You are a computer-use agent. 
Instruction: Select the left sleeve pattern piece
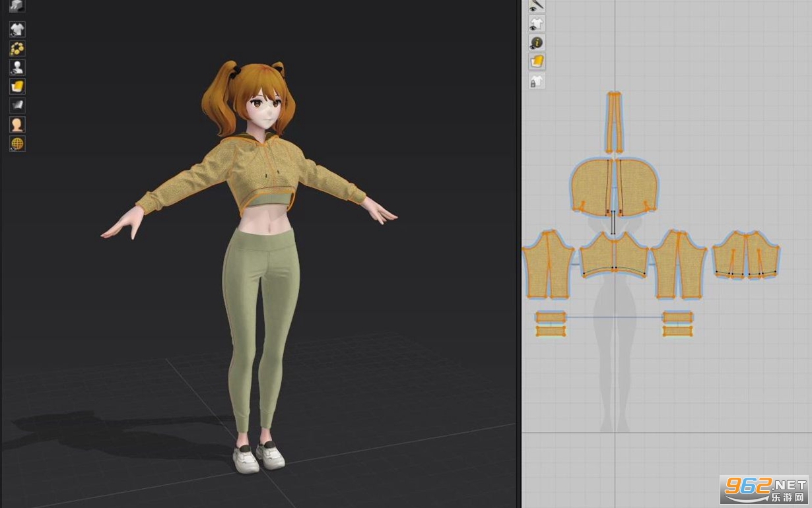coord(548,265)
